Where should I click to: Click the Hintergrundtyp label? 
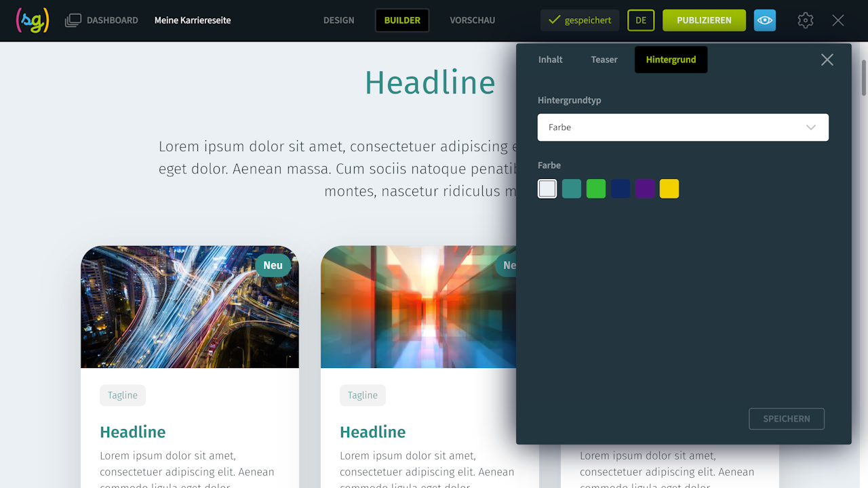tap(570, 100)
